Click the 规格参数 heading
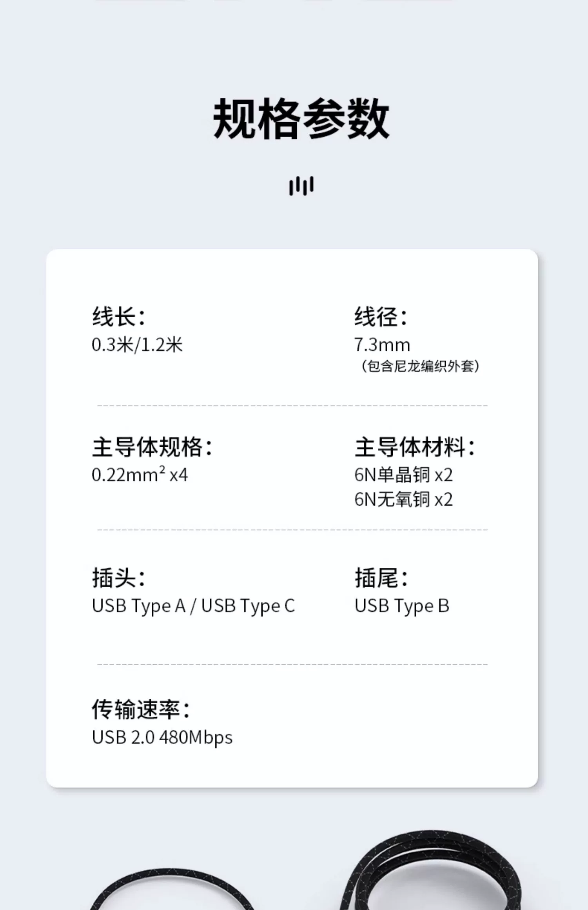The width and height of the screenshot is (588, 910). 301,118
